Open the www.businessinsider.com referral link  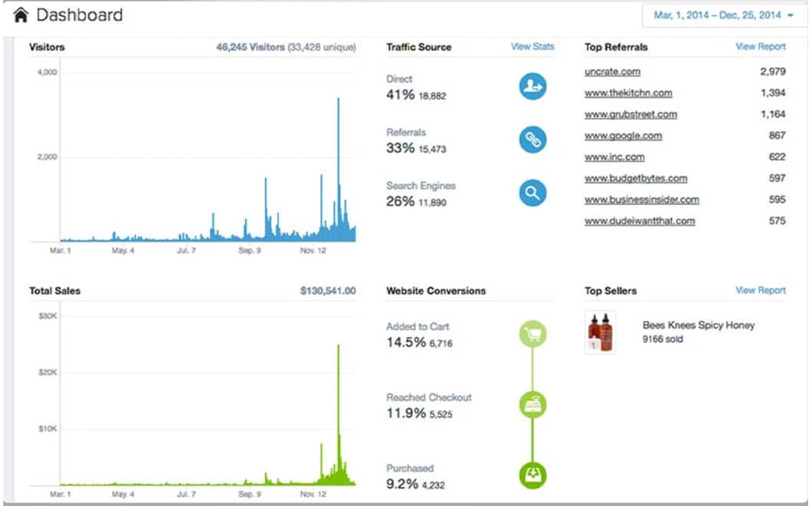(642, 200)
